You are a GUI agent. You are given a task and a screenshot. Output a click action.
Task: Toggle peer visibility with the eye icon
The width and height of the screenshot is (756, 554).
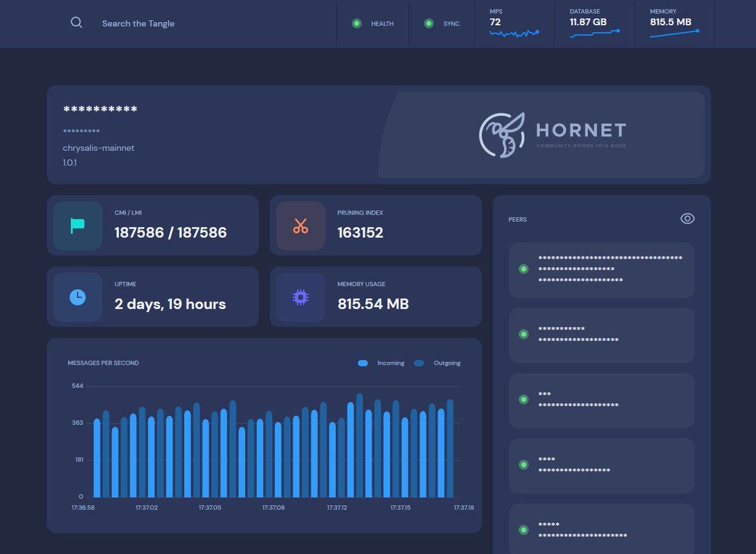[x=687, y=218]
